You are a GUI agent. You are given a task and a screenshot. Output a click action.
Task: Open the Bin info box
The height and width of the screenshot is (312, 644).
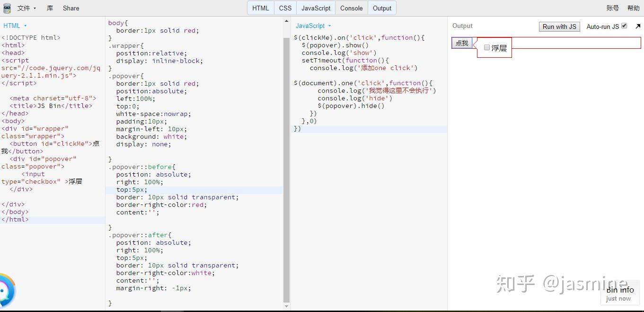click(620, 293)
